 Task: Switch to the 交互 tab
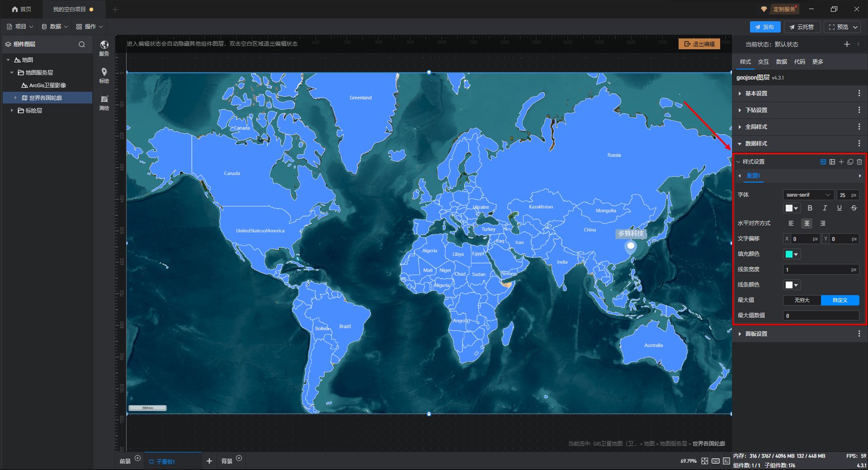(764, 62)
